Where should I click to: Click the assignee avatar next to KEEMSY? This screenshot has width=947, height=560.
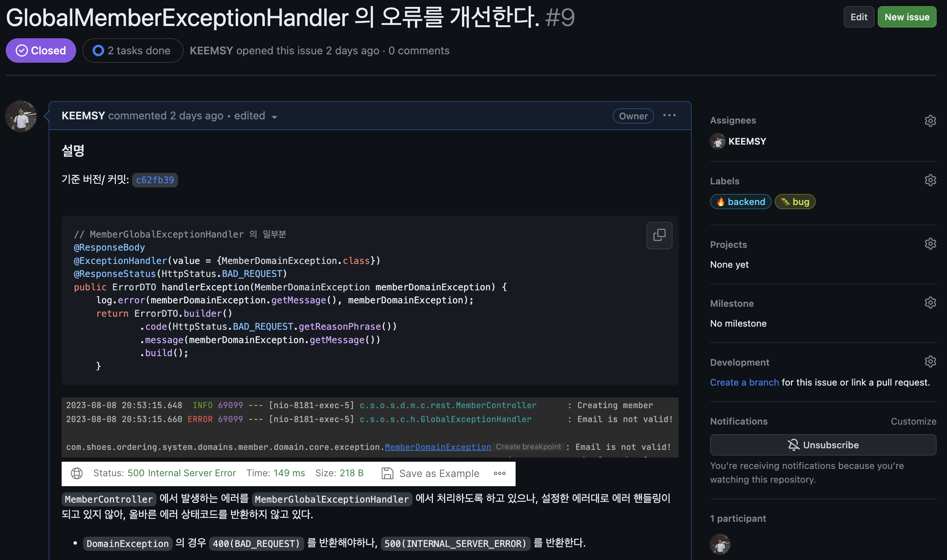click(718, 142)
